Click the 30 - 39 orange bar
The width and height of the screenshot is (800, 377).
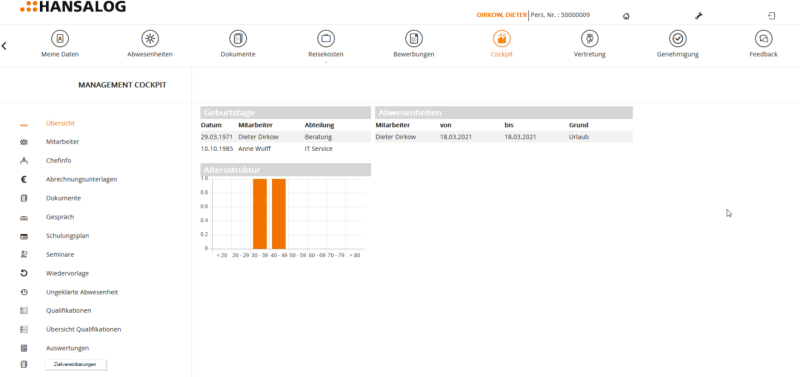click(x=260, y=214)
